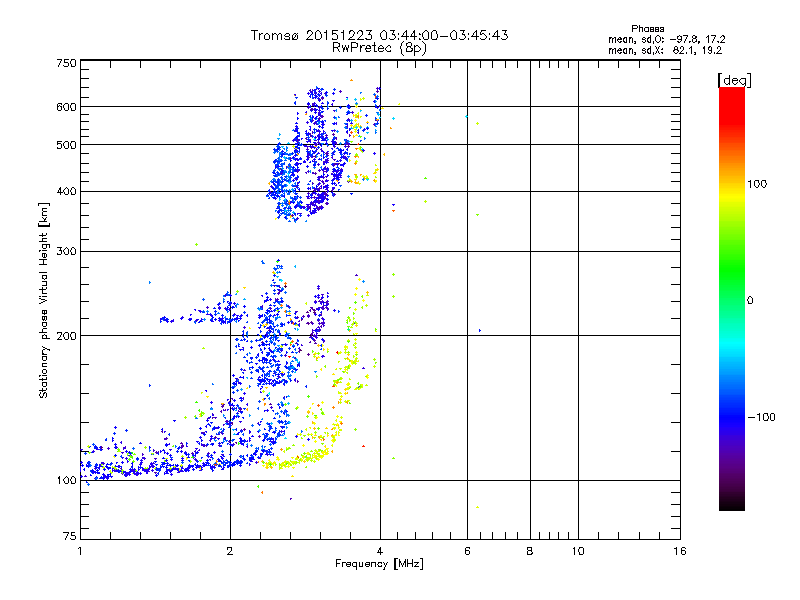Click the y-axis tick label '750'

click(x=67, y=63)
